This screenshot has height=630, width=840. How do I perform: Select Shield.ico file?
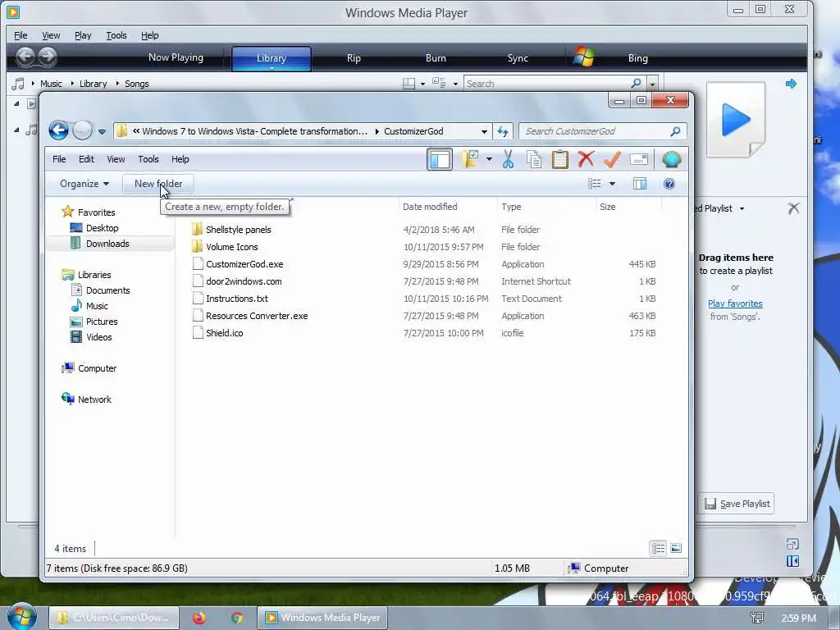click(x=225, y=333)
